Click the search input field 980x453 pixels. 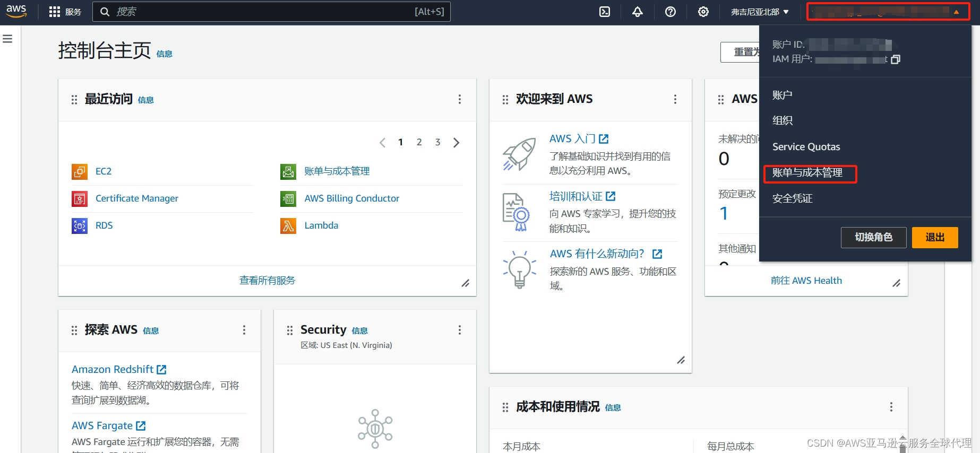tap(271, 12)
